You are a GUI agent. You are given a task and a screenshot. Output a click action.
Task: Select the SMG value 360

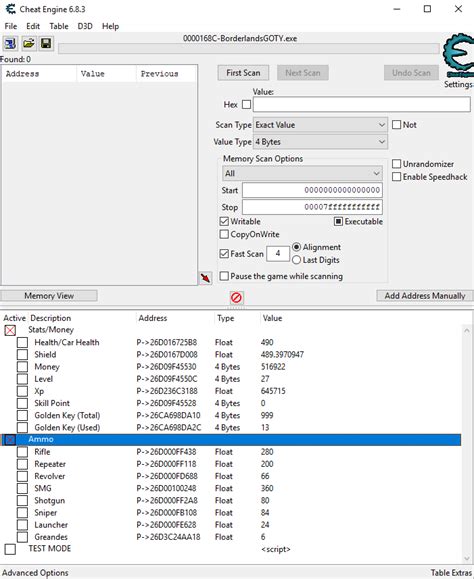pos(267,488)
